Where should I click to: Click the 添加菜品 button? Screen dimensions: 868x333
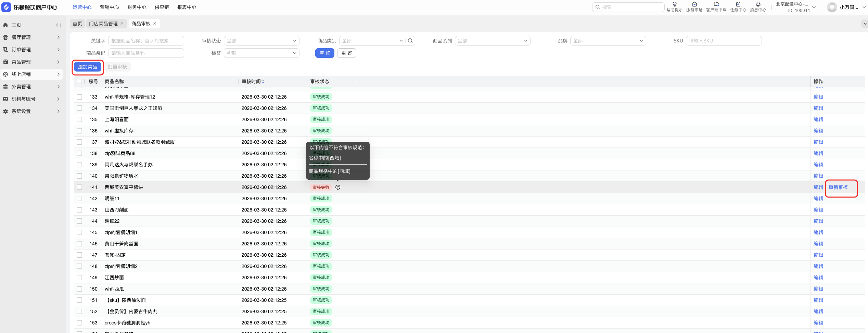(88, 67)
